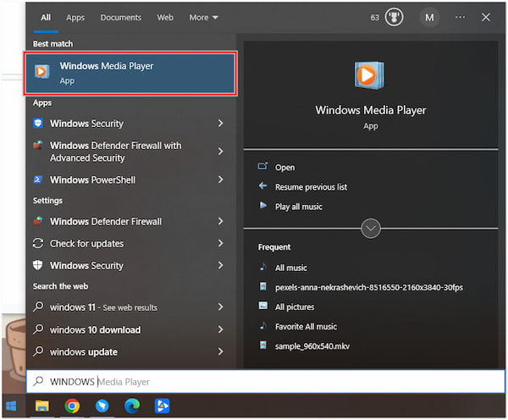Click the All pictures image icon
The image size is (508, 420).
coord(263,306)
